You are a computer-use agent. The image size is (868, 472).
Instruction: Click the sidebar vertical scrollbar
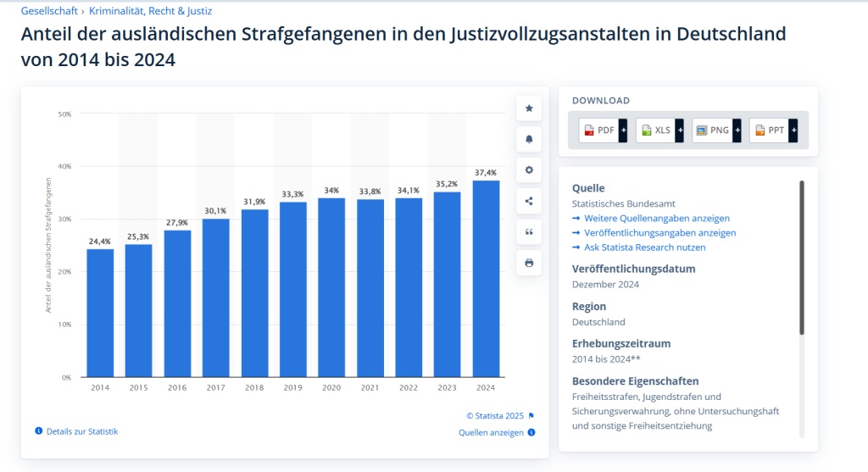(x=802, y=257)
